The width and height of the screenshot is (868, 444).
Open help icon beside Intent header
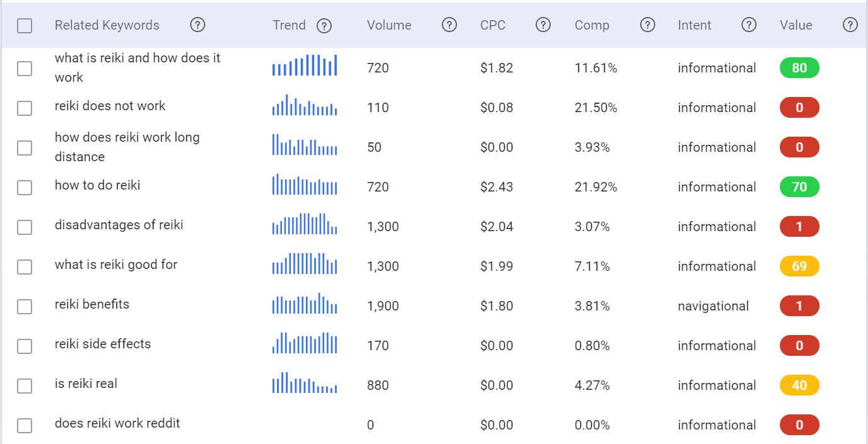pyautogui.click(x=748, y=25)
